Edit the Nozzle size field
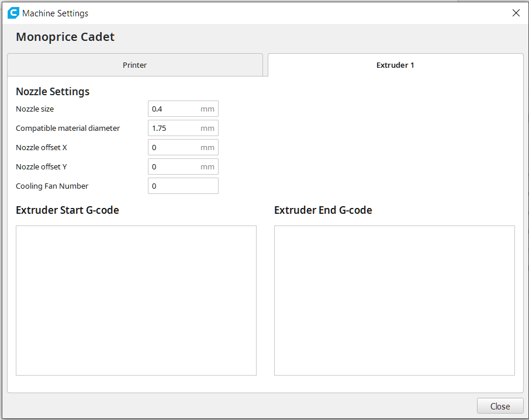Screen dimensions: 529x420 click(183, 109)
